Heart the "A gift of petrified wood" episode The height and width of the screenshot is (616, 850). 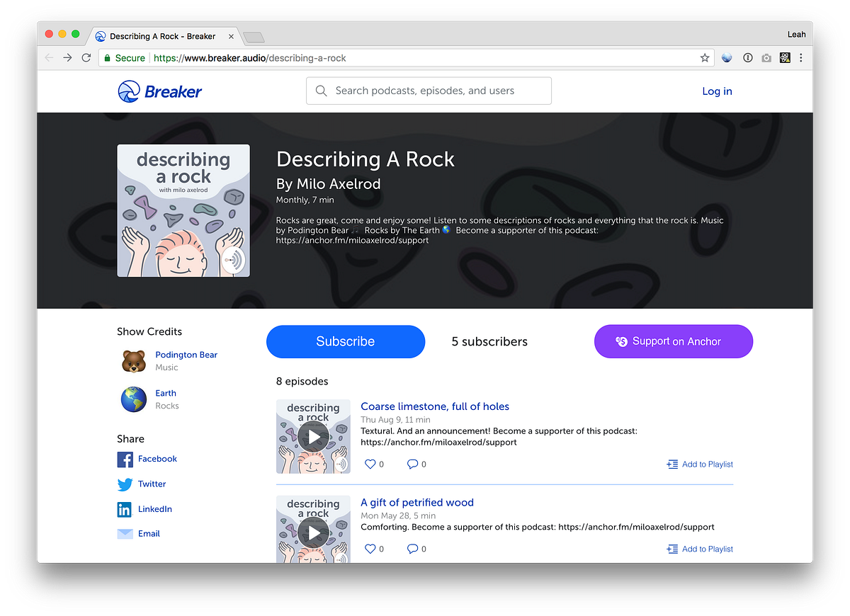369,548
